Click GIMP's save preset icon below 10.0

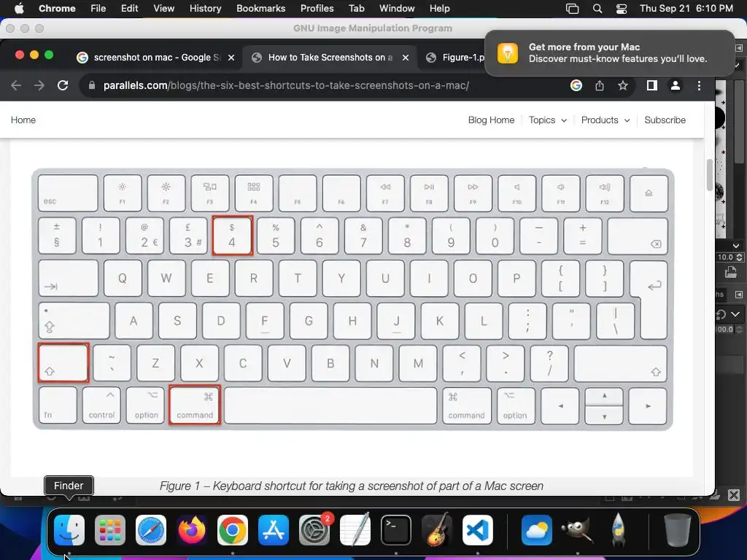coord(730,273)
